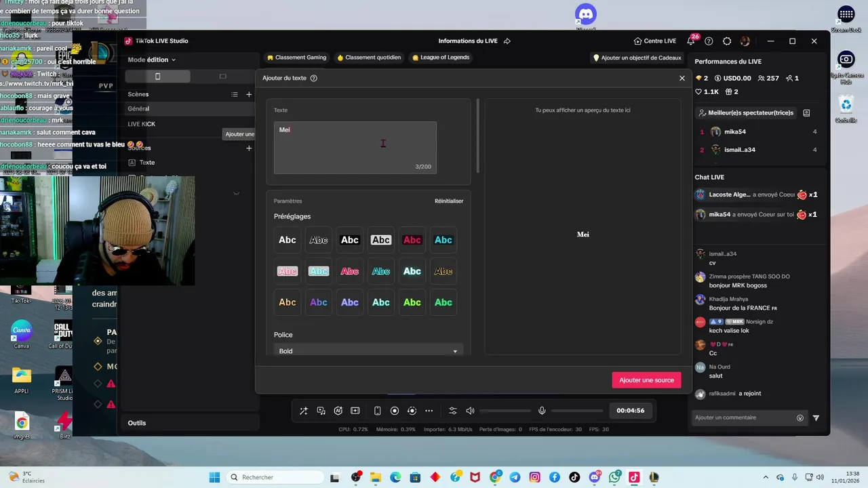This screenshot has width=868, height=488.
Task: Open TikTok icon in taskbar
Action: coord(575,477)
